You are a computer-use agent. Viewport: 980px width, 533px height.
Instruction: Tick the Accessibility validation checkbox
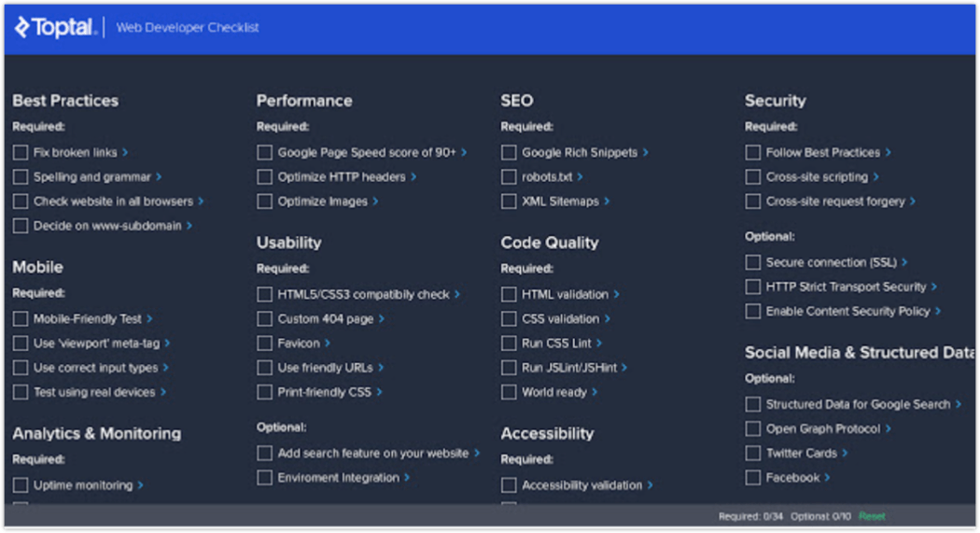(x=509, y=484)
